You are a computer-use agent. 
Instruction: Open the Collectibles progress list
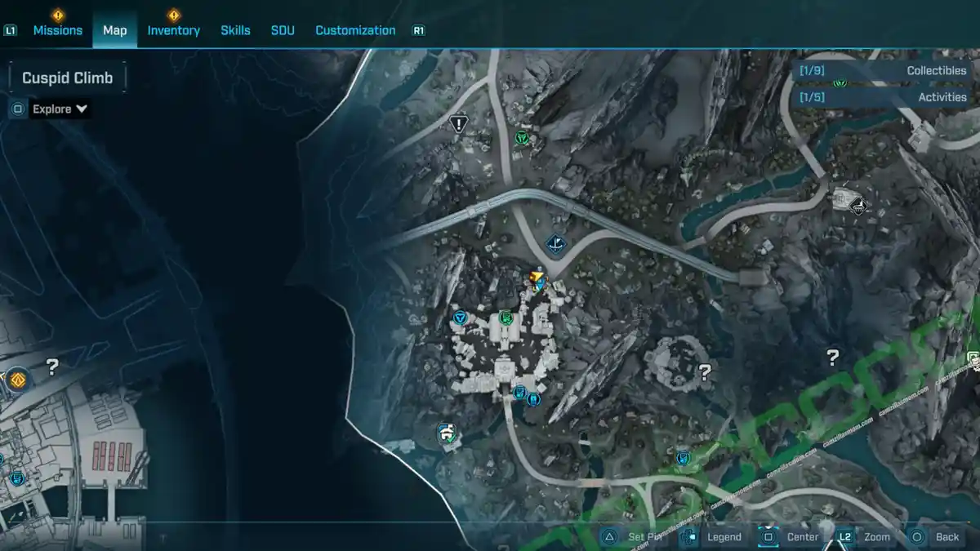882,71
